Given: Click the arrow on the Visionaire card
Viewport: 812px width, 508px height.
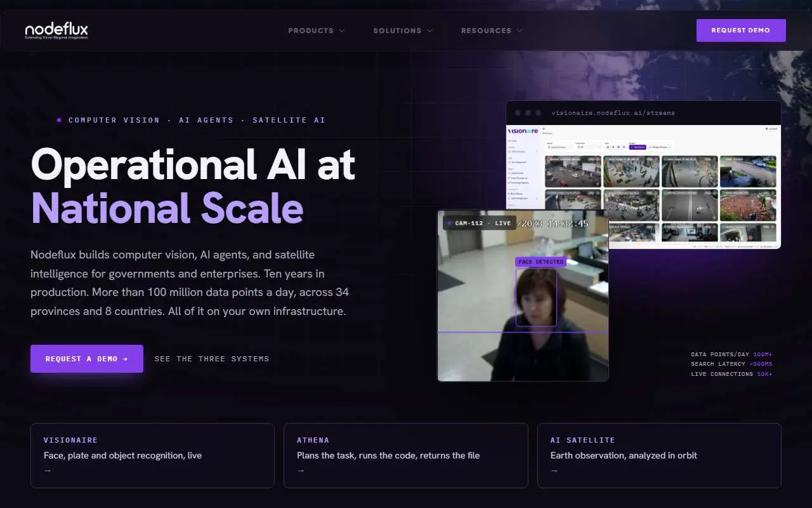Looking at the screenshot, I should [48, 471].
